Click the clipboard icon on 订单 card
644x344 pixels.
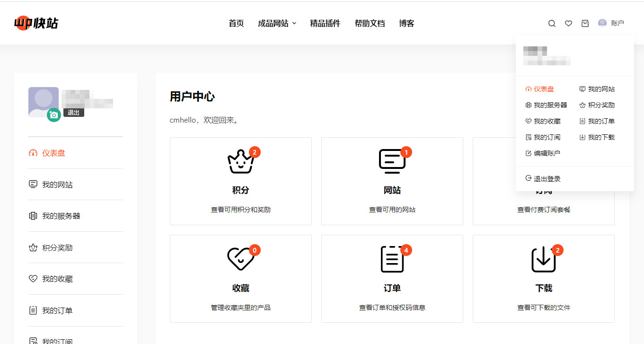(x=392, y=259)
